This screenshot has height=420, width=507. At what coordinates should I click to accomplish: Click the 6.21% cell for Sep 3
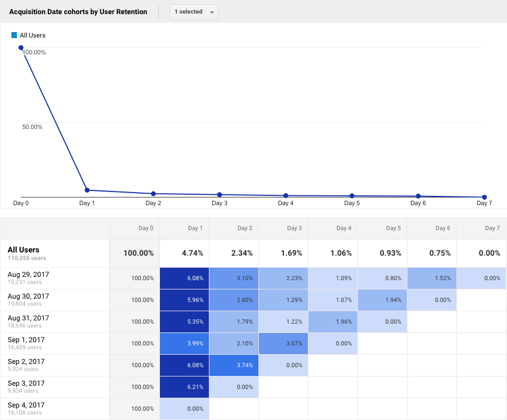click(x=184, y=387)
